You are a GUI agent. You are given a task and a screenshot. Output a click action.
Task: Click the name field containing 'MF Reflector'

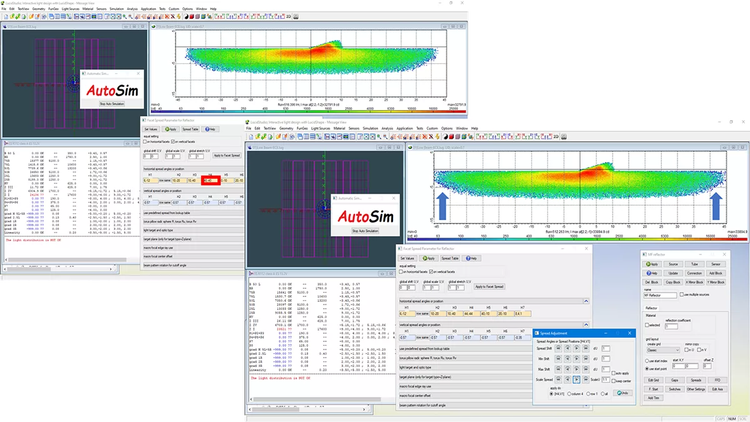point(660,295)
